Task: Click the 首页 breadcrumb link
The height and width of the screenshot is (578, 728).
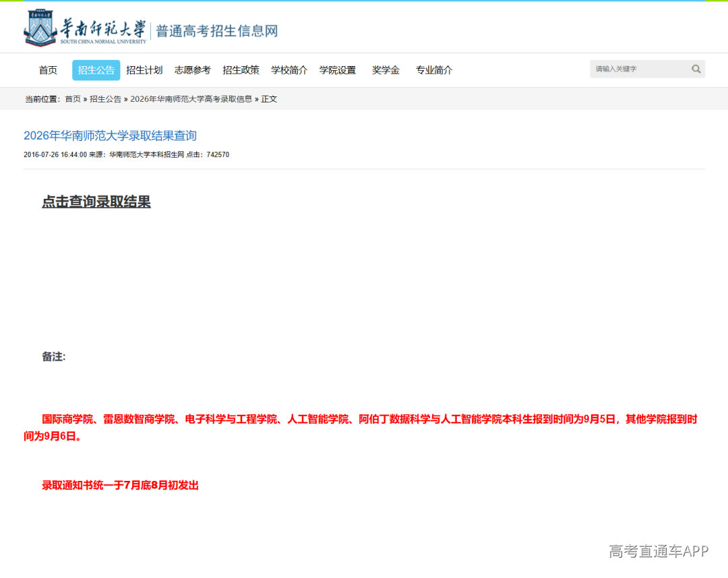Action: (73, 99)
